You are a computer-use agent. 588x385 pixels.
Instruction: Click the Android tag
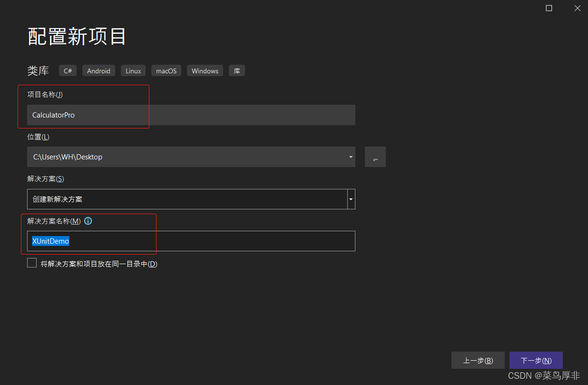pyautogui.click(x=99, y=71)
